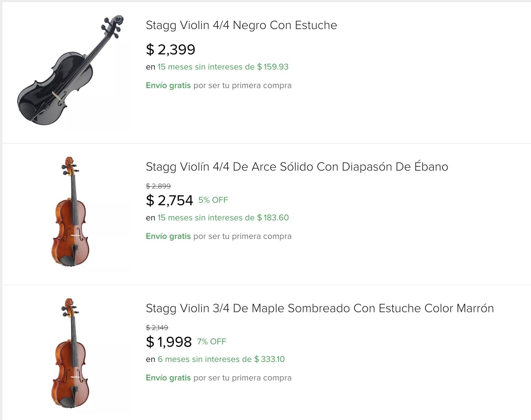
Task: Click the crossed-out $ 2,149 original price
Action: pos(157,328)
